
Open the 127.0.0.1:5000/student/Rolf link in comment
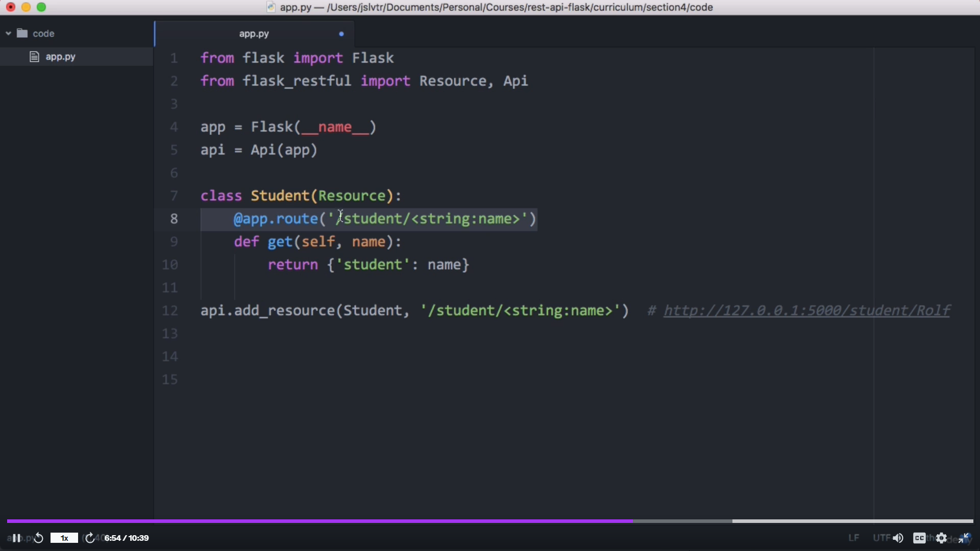(806, 310)
